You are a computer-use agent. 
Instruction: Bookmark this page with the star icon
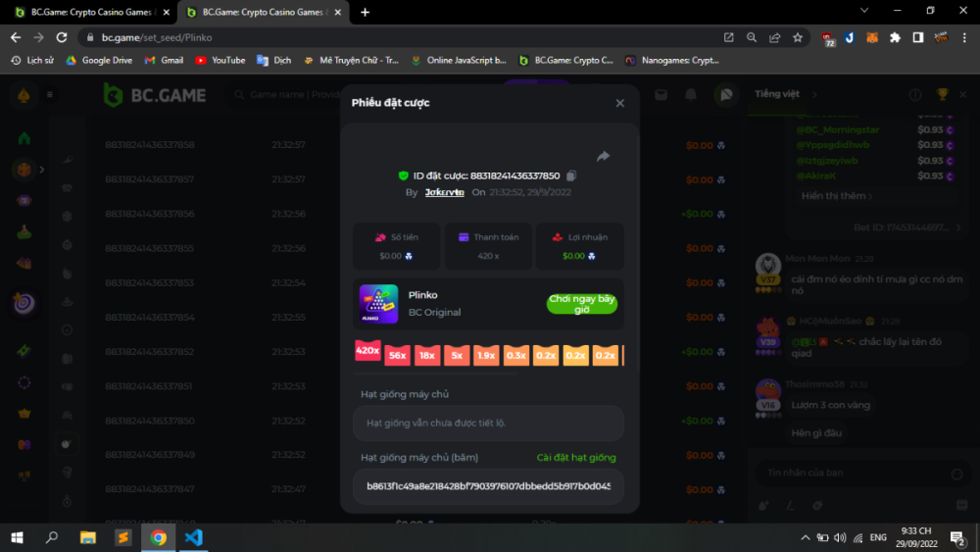click(798, 37)
